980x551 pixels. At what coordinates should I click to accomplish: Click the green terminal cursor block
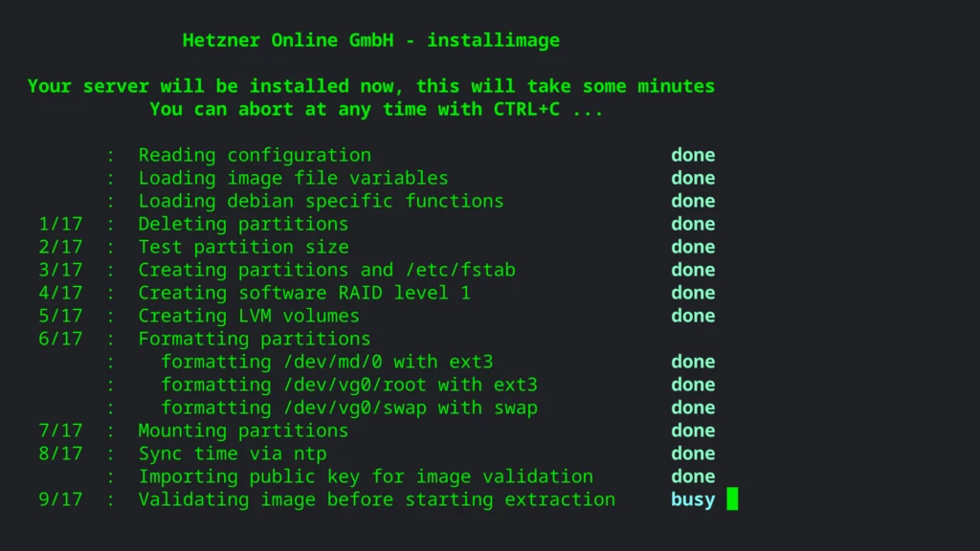coord(732,499)
